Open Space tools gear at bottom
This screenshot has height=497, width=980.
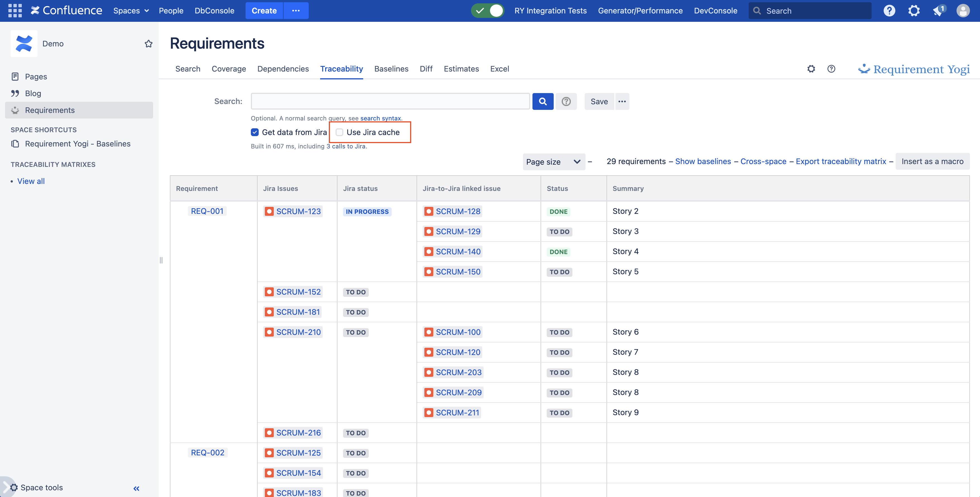pos(14,487)
